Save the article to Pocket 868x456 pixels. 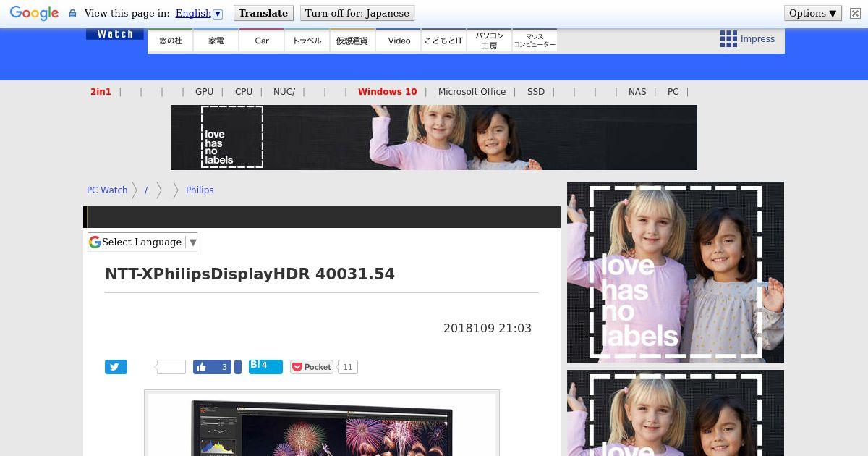[312, 367]
